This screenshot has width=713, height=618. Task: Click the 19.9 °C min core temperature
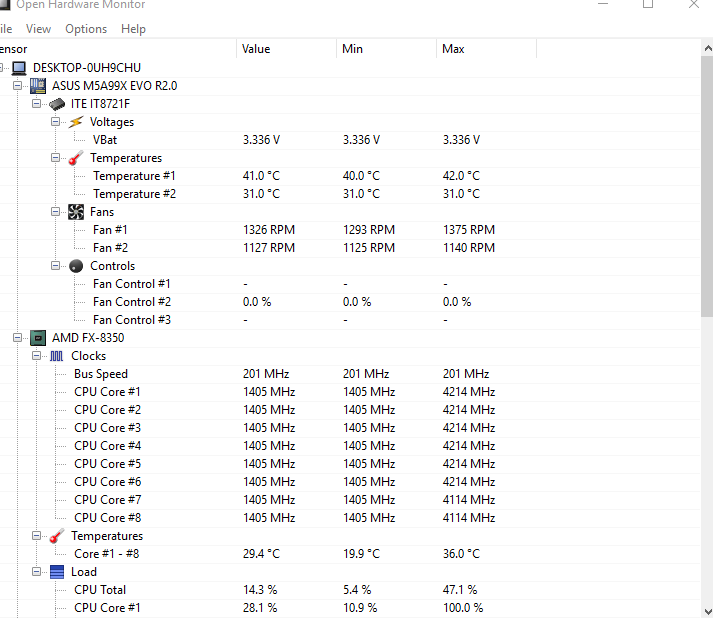click(361, 554)
